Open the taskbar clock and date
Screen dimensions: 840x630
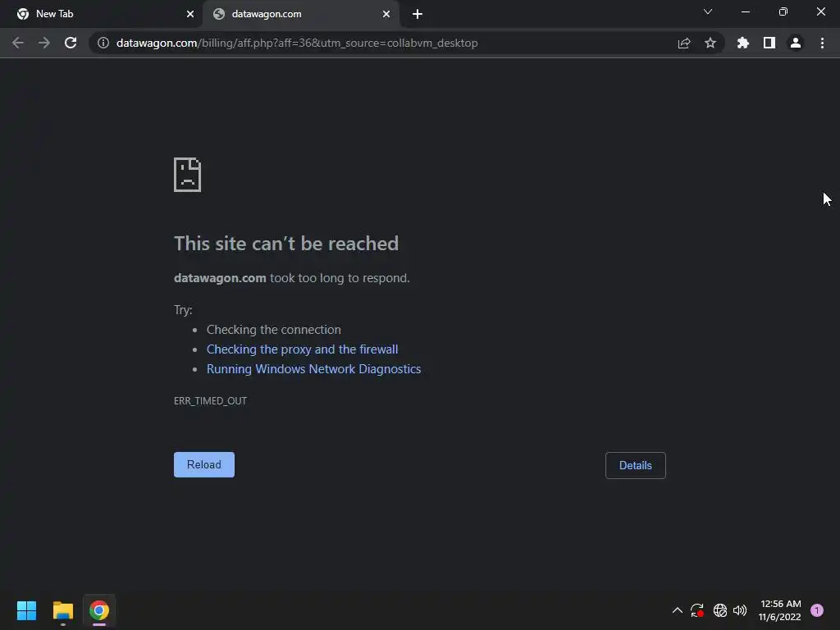click(x=780, y=610)
